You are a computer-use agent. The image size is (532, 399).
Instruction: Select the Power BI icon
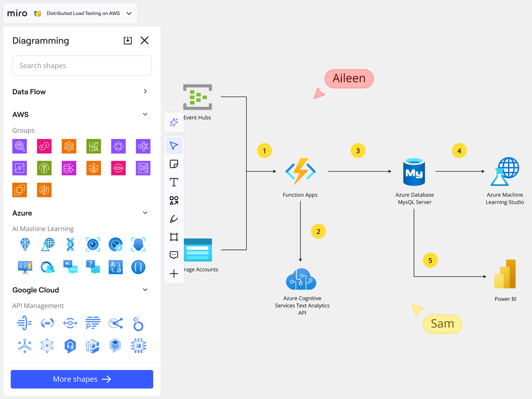[x=505, y=274]
